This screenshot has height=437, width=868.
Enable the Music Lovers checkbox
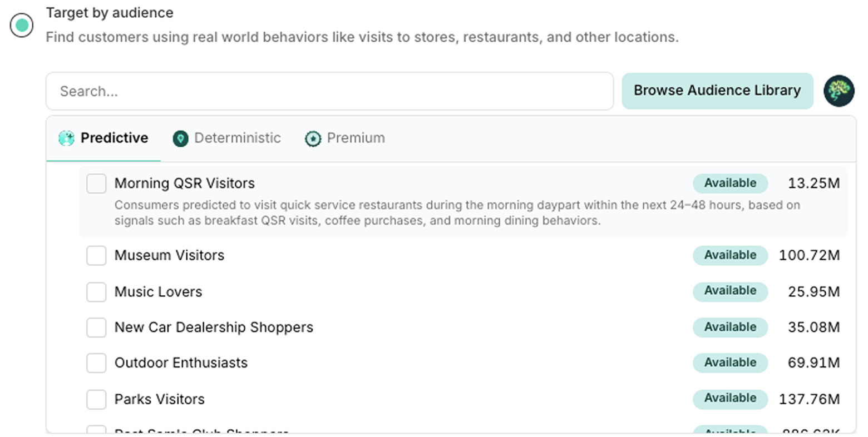(x=96, y=292)
